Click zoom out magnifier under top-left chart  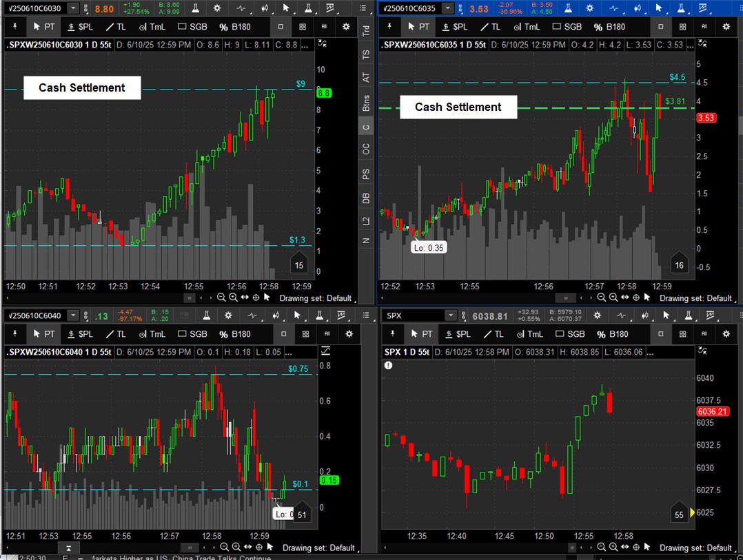(221, 298)
